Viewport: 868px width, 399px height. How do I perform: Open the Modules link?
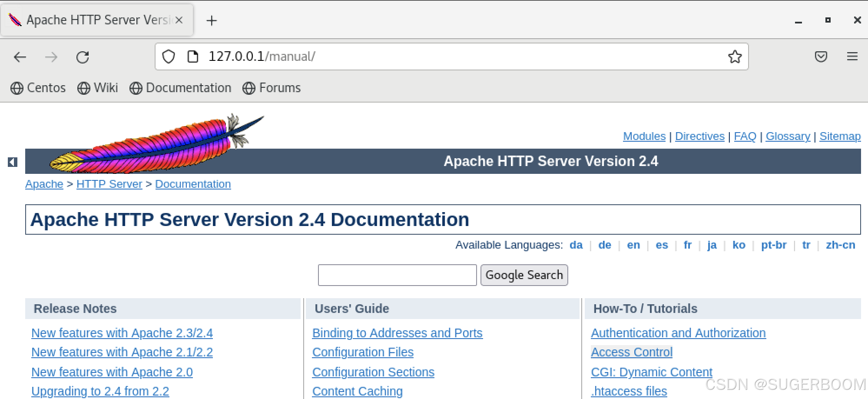644,136
